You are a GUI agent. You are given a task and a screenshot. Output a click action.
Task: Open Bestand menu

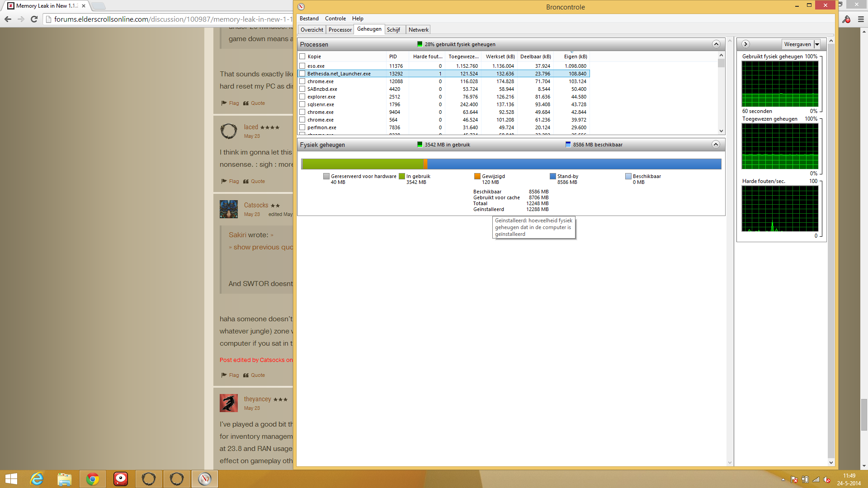click(309, 19)
